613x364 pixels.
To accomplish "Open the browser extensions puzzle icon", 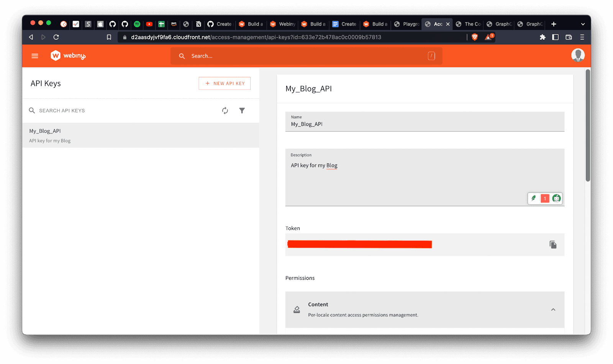I will (542, 37).
